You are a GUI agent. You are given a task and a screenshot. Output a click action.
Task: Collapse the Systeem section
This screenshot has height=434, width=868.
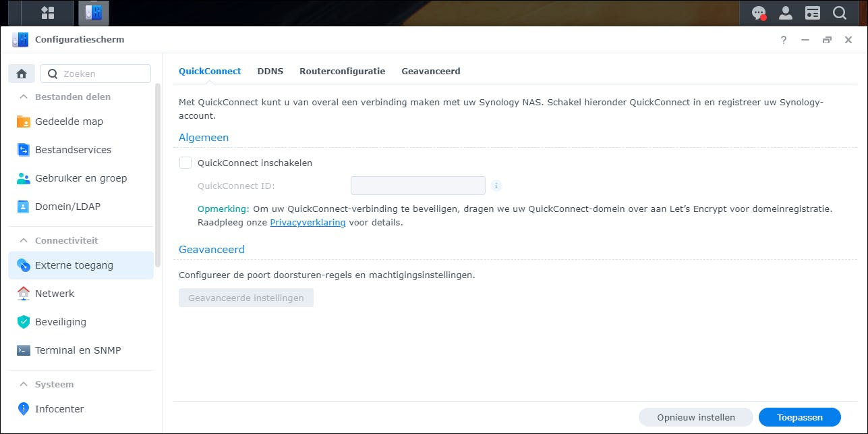(x=24, y=384)
